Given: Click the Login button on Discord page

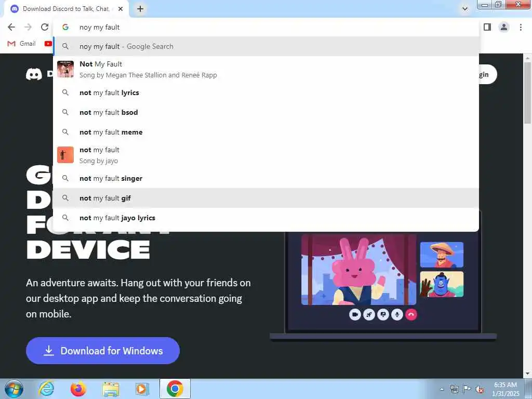Looking at the screenshot, I should click(x=488, y=74).
